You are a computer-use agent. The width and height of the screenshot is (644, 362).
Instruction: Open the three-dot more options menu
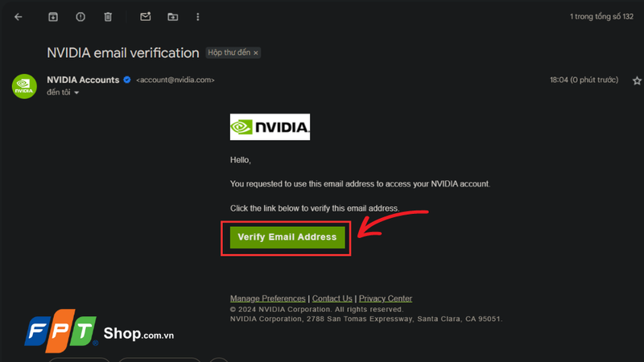198,17
